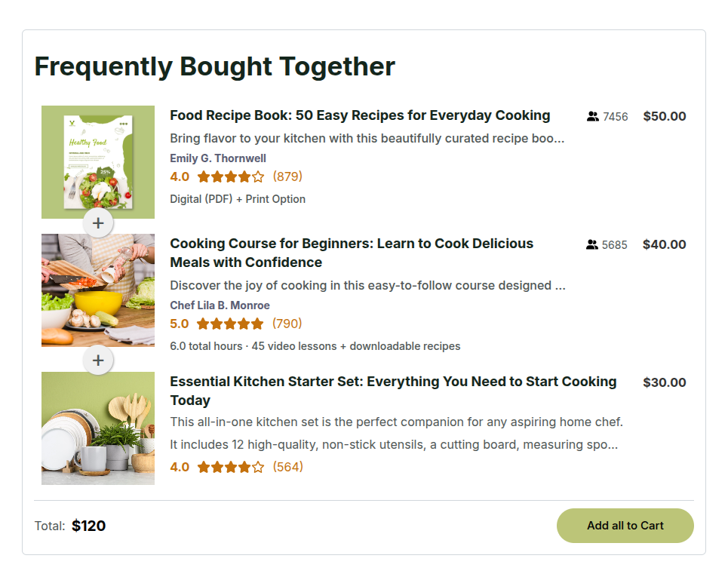Click instructor name Chef Lila B. Monroe
728x583 pixels.
pyautogui.click(x=220, y=305)
